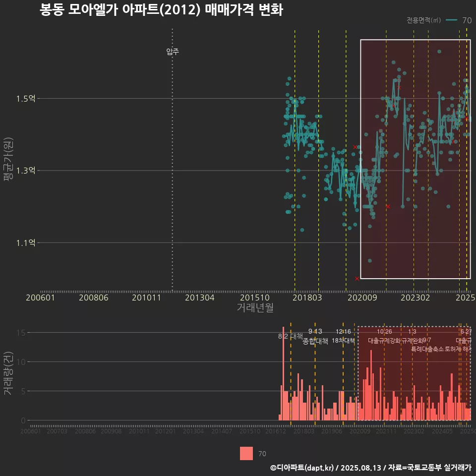Click 201906 on the volume chart x-axis
Viewport: 476px width, 476px height.
click(332, 431)
